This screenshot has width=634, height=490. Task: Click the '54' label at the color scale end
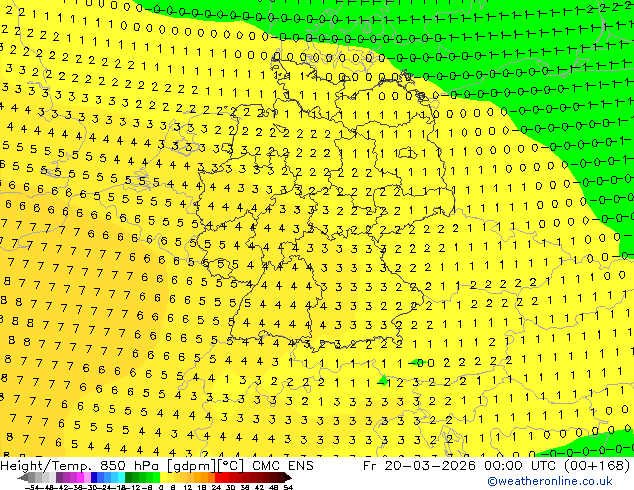pos(288,487)
